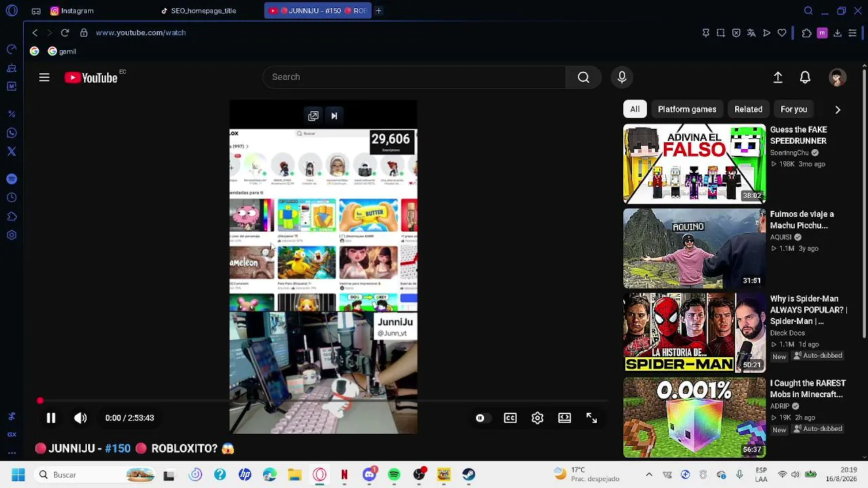This screenshot has height=488, width=868.
Task: Click the address bar URL
Action: pyautogui.click(x=140, y=33)
